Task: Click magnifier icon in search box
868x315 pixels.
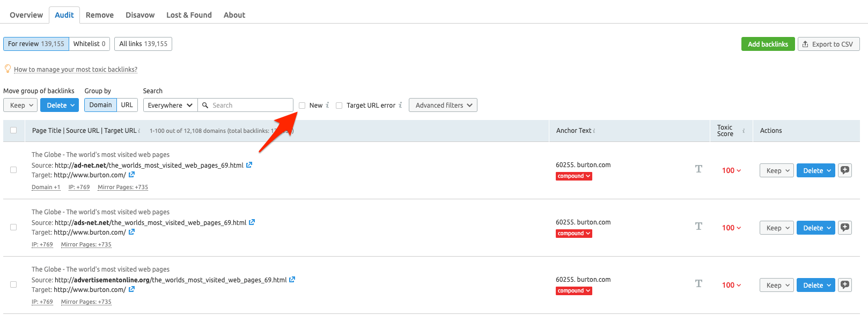Action: coord(205,105)
